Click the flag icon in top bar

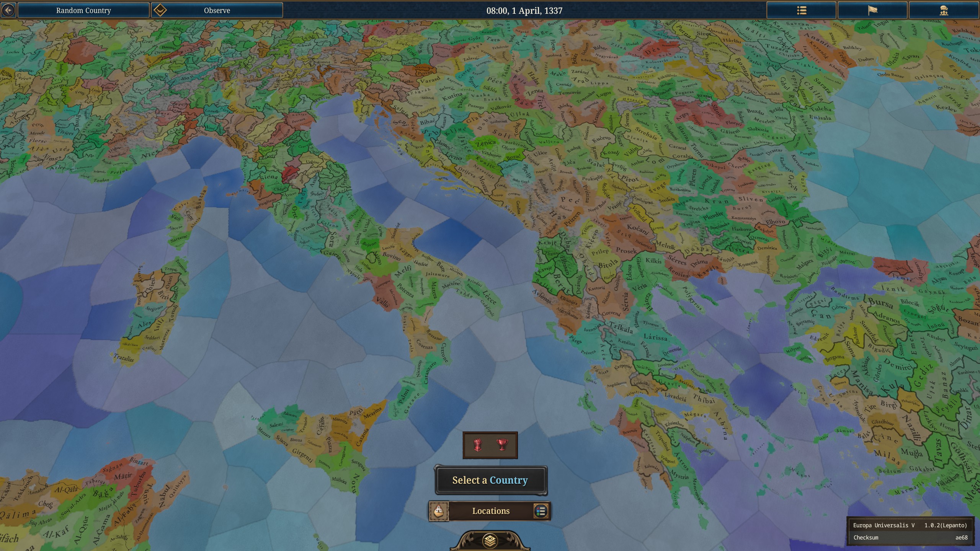click(872, 10)
